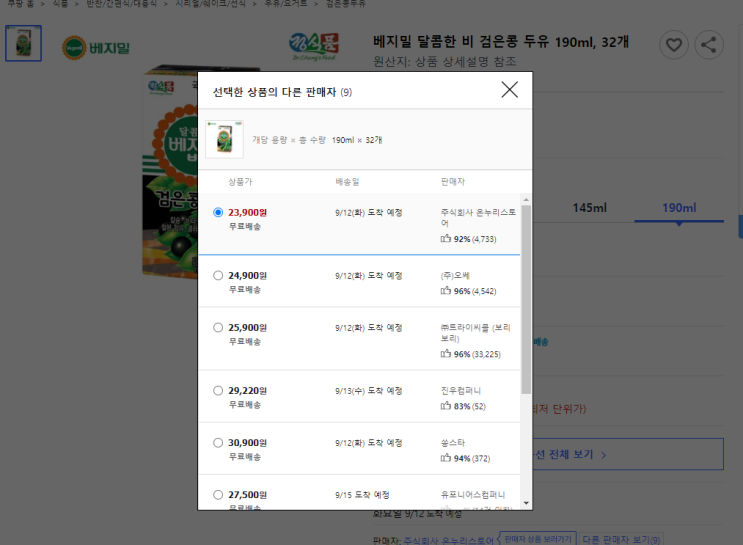Select the small product thumbnail at page top-left
Viewport: 743px width, 545px height.
click(x=23, y=43)
